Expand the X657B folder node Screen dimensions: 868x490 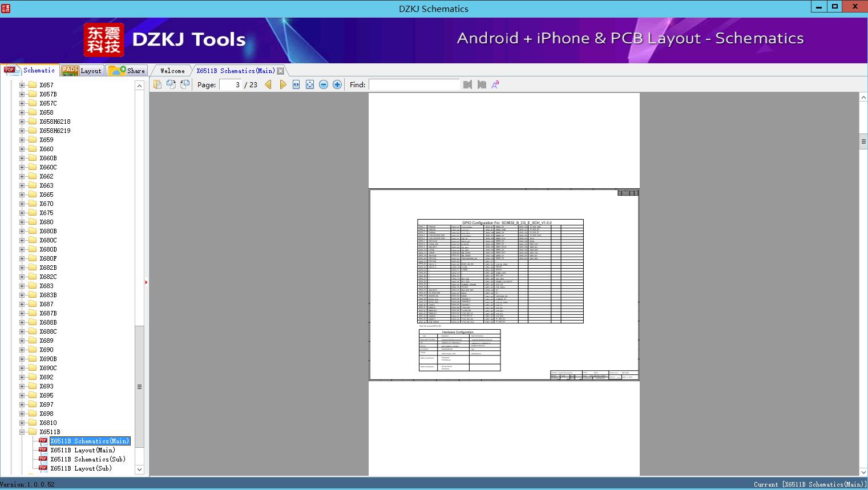pyautogui.click(x=22, y=94)
